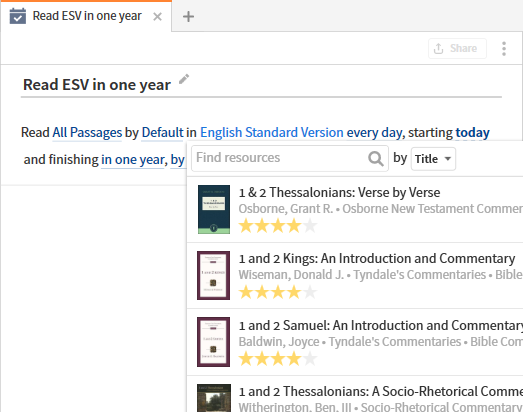Click the reading plan calendar tab icon
523x412 pixels.
point(18,16)
